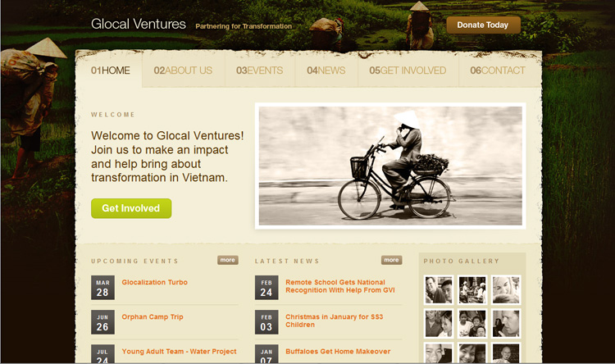The width and height of the screenshot is (615, 364).
Task: Read Remote School Gets National Recognition article
Action: [340, 286]
